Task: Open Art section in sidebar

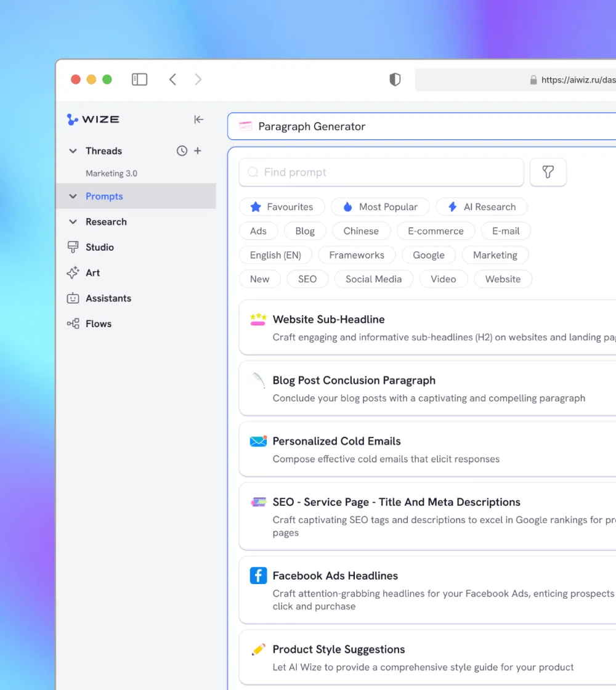Action: coord(92,273)
